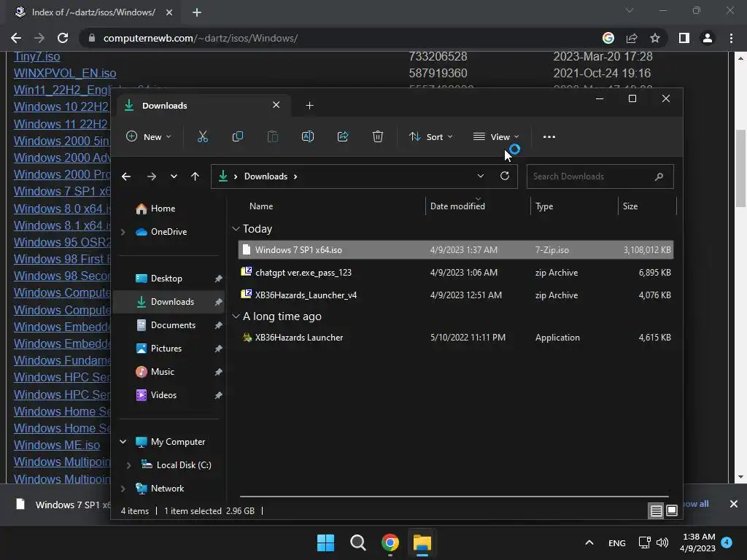
Task: Go back in the Chrome browser
Action: [16, 38]
